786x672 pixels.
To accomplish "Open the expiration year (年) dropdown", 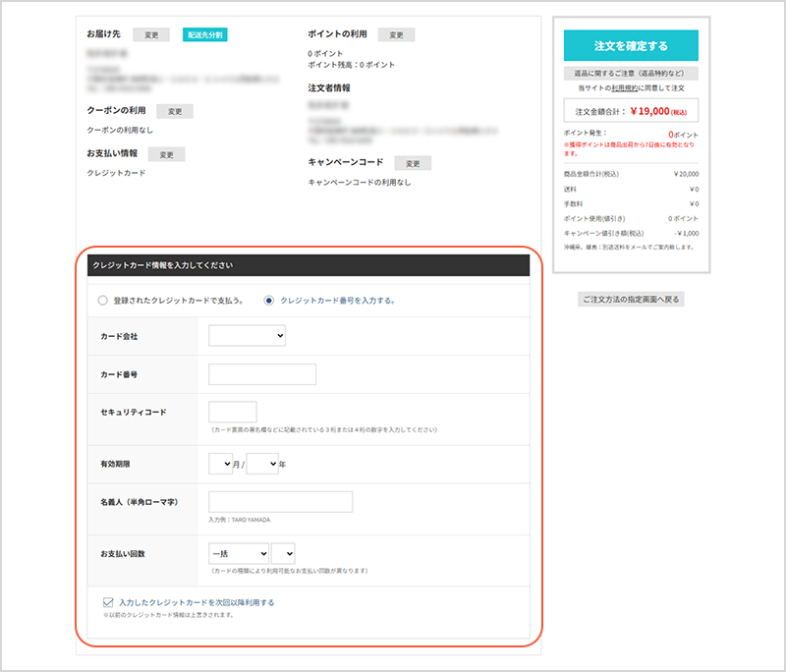I will coord(261,462).
